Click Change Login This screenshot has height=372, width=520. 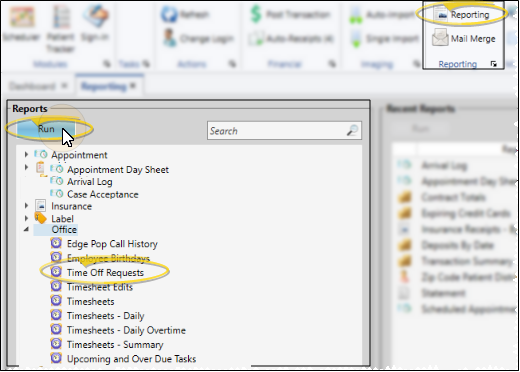(199, 39)
